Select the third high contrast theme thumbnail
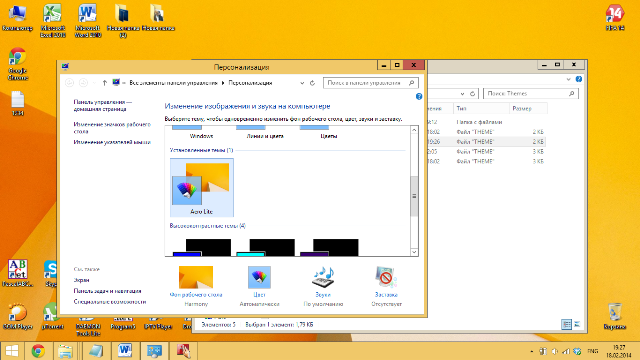Viewport: 640px width, 360px height. [x=329, y=247]
